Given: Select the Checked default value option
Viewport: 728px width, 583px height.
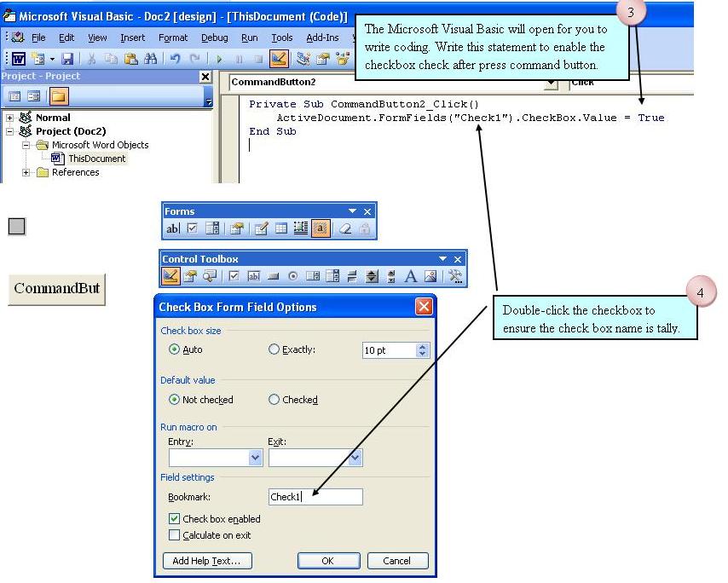Looking at the screenshot, I should click(x=274, y=400).
